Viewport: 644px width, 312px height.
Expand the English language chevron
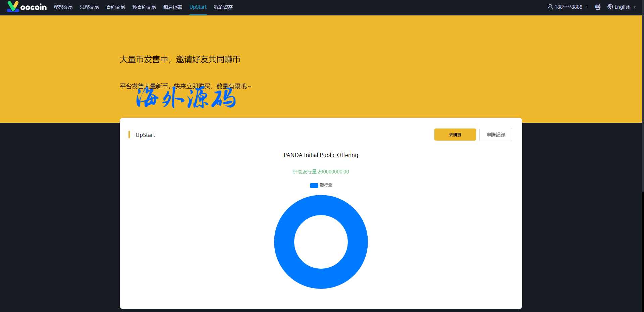[635, 7]
